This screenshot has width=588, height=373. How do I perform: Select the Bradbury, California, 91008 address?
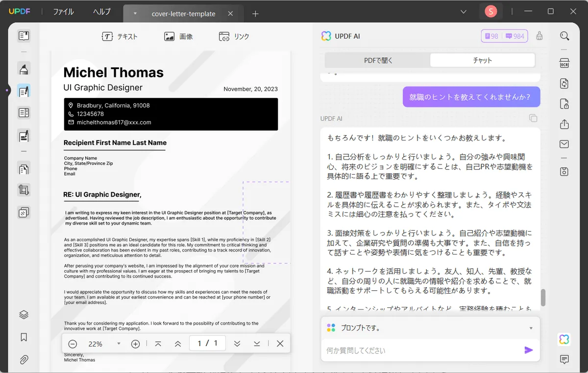pos(113,105)
